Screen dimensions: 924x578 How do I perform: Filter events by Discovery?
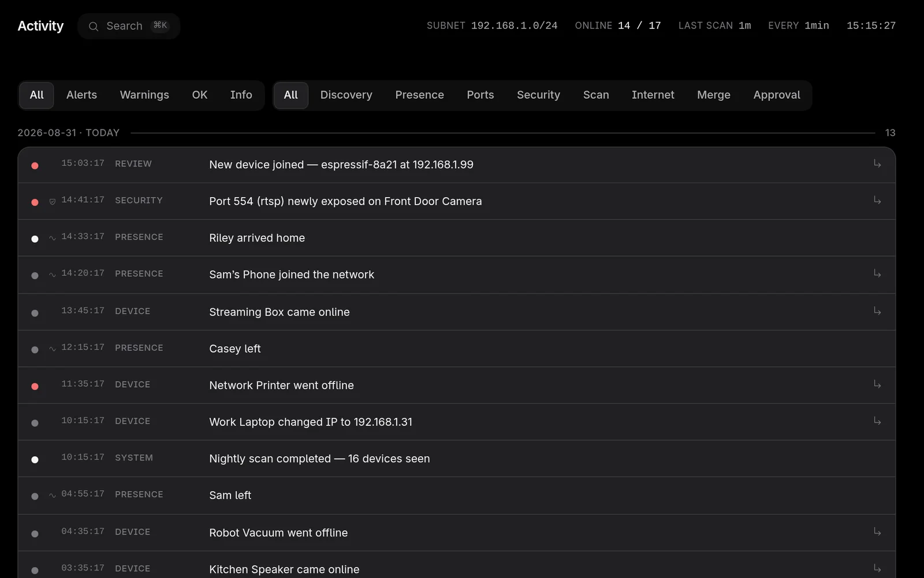[x=346, y=95]
